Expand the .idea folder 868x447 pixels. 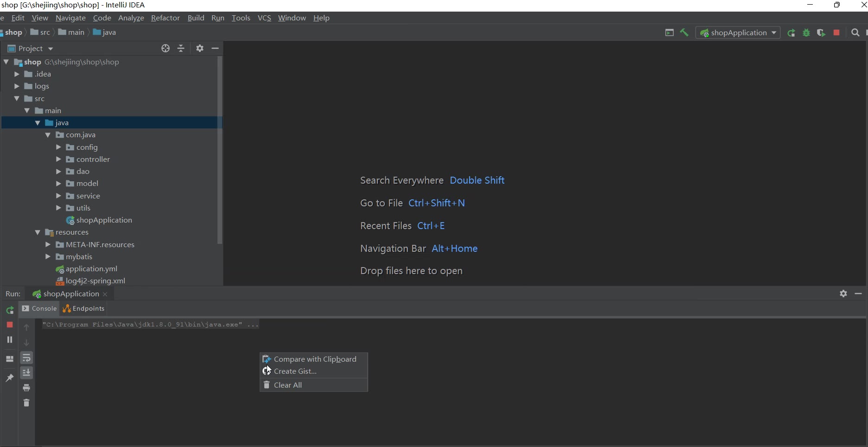coord(17,74)
